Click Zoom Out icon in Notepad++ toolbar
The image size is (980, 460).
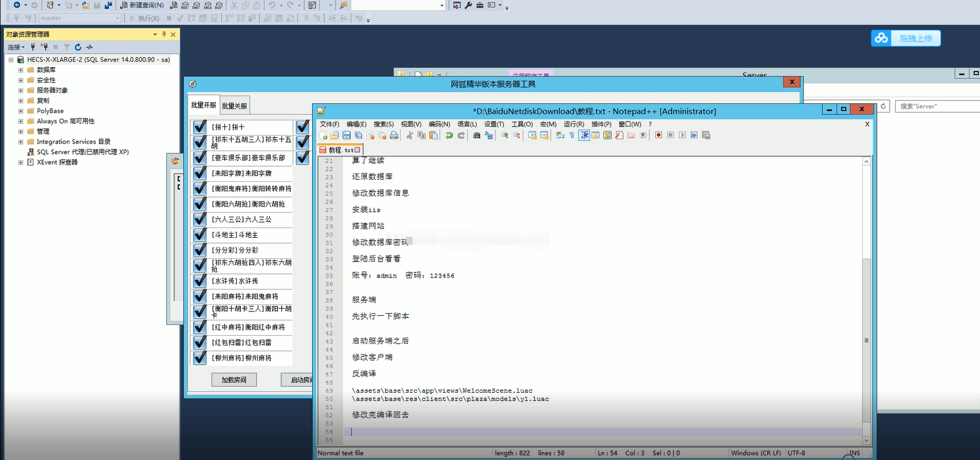click(x=516, y=135)
